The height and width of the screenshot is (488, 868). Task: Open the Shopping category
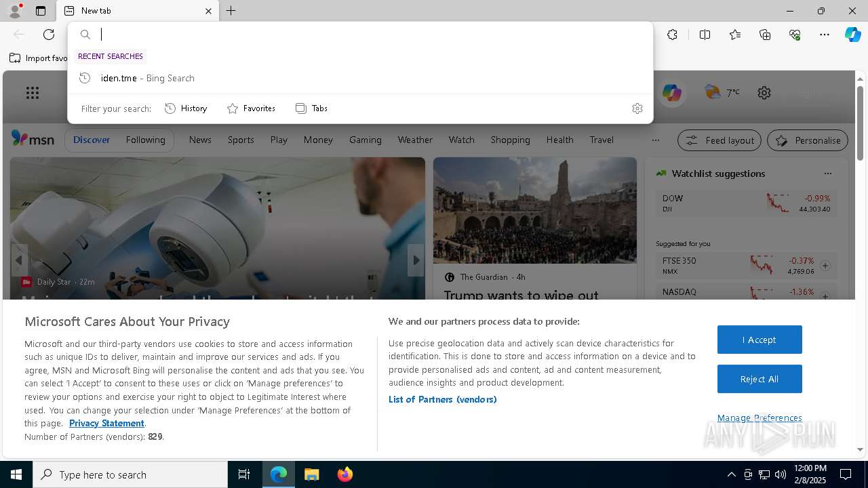(510, 140)
